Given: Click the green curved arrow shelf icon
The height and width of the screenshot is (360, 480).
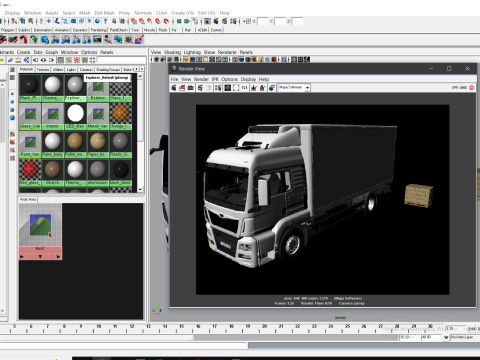Looking at the screenshot, I should point(34,40).
